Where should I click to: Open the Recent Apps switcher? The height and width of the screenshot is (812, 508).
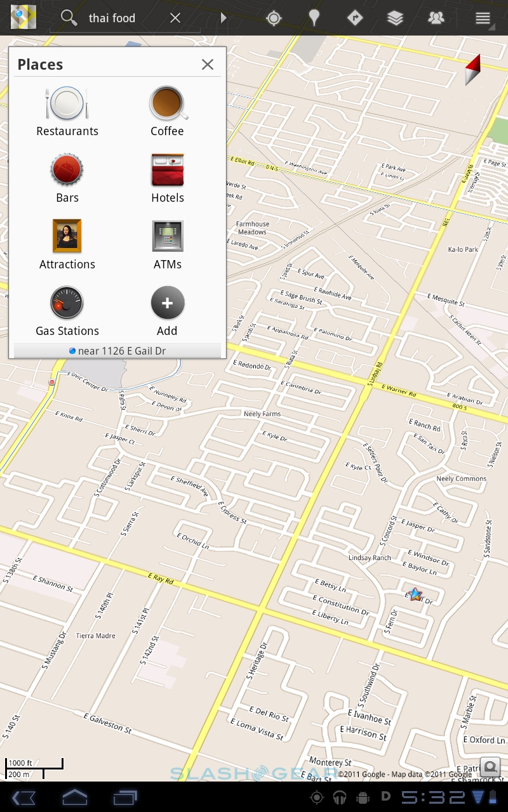pos(125,797)
